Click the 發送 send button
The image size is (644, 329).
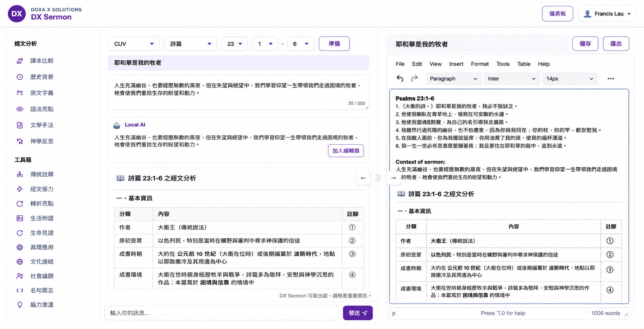358,313
